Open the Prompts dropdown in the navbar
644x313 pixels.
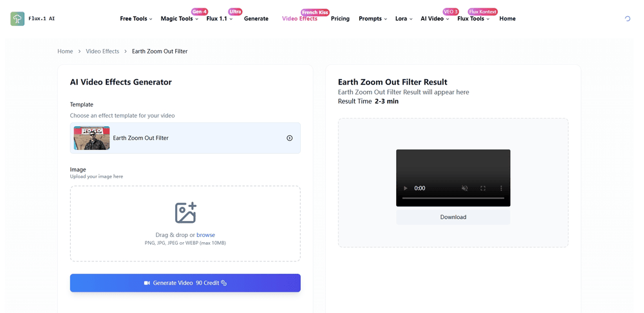[373, 19]
